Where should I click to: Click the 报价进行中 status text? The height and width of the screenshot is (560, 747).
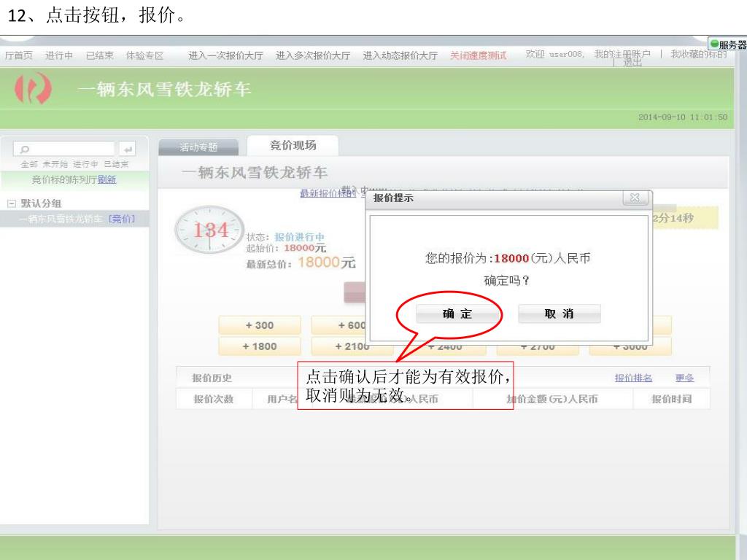(299, 237)
